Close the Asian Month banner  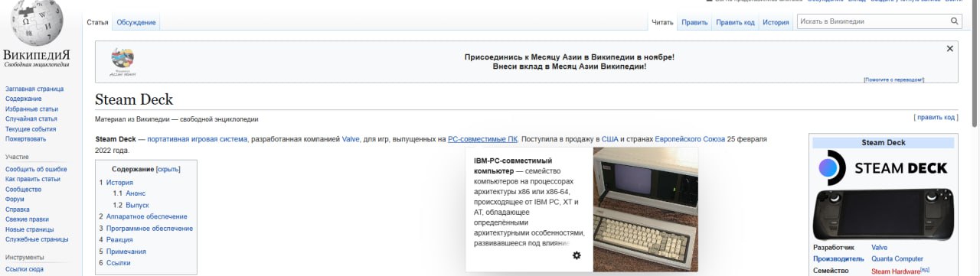950,48
